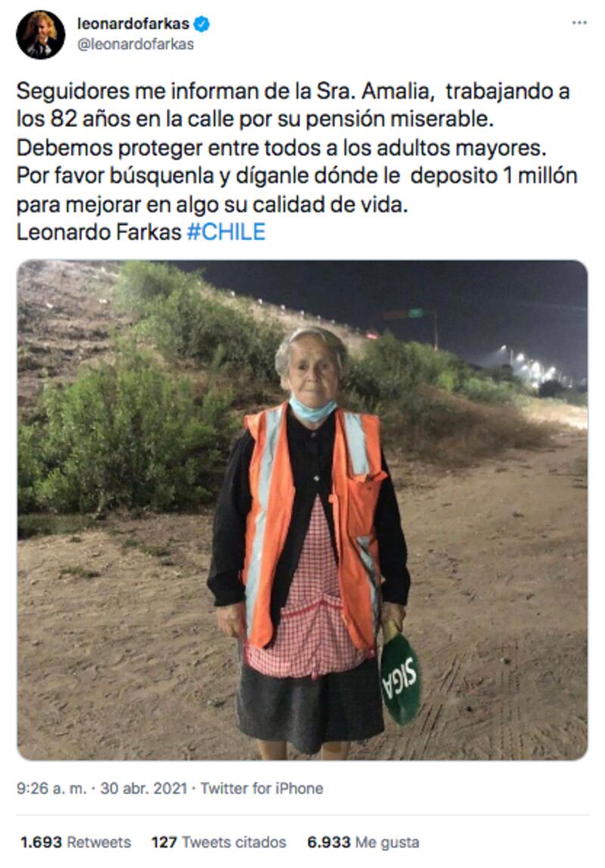Image resolution: width=605 pixels, height=868 pixels.
Task: Click the 9:26 a. m. timestamp
Action: coord(51,789)
